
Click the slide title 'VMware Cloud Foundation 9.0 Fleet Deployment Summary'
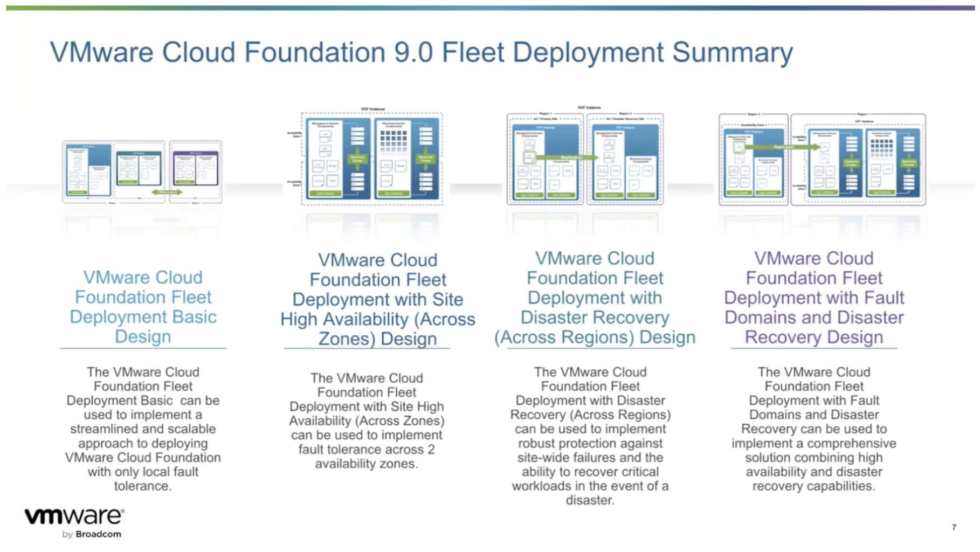[x=421, y=52]
